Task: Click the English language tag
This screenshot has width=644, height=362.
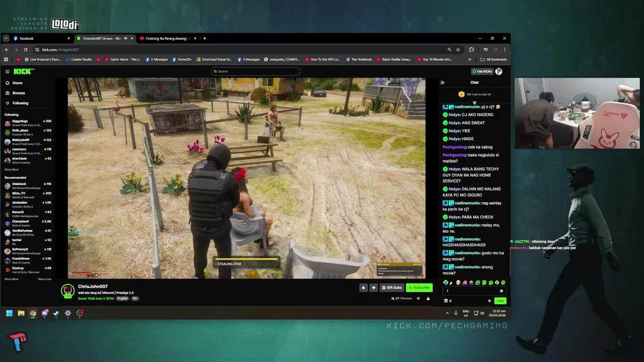Action: [122, 299]
